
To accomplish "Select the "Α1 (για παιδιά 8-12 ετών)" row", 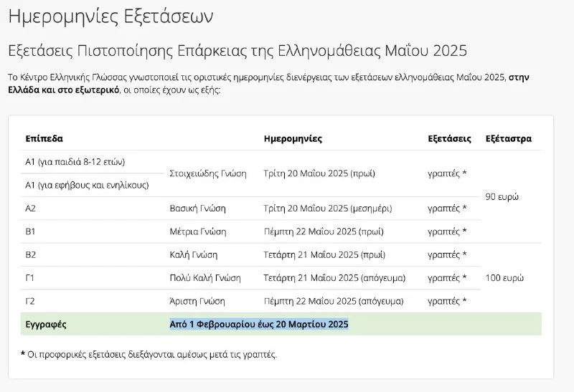I will point(75,162).
